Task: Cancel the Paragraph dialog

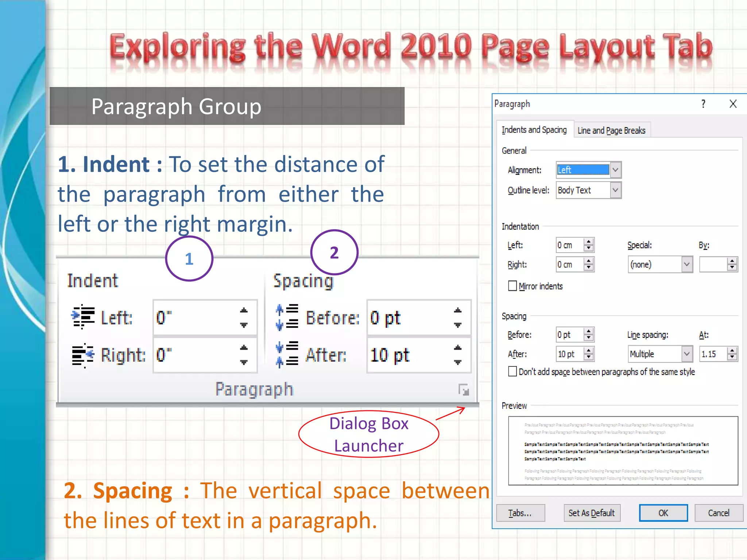Action: (719, 513)
